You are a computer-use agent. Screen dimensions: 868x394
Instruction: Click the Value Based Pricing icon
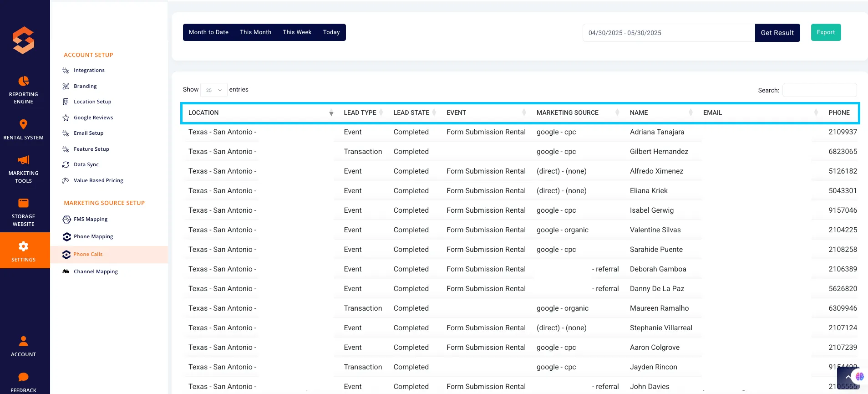pyautogui.click(x=66, y=180)
